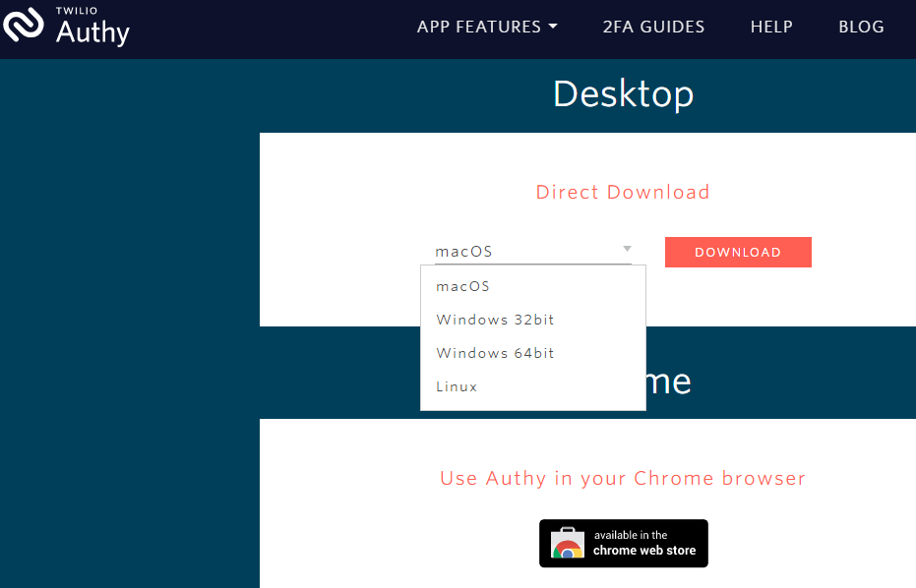This screenshot has width=916, height=588.
Task: Click the selected macOS field in the OS selector
Action: pyautogui.click(x=533, y=252)
